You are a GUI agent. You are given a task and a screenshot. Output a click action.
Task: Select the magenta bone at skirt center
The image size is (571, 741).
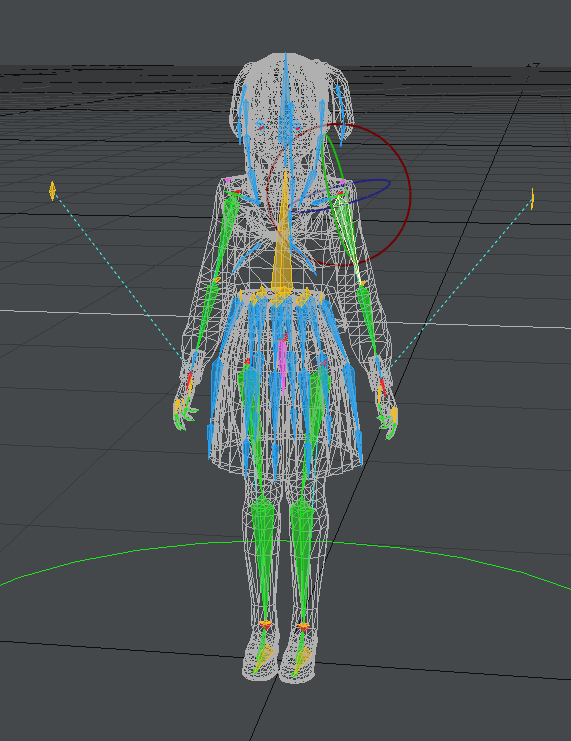click(283, 362)
